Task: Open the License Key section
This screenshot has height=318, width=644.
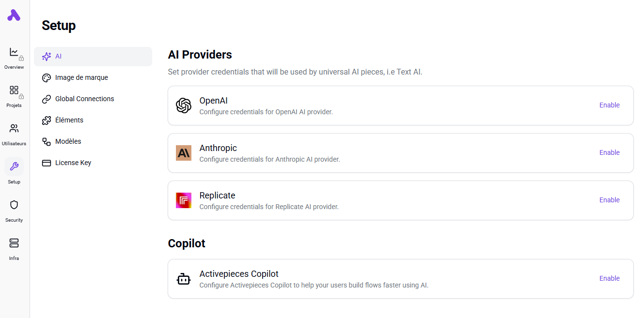Action: coord(73,163)
